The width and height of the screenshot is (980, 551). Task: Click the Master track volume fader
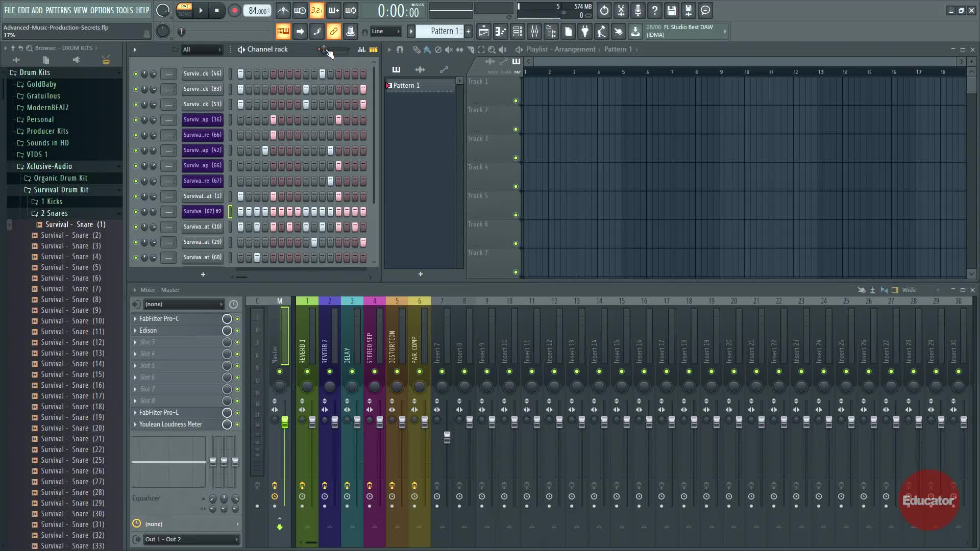(285, 421)
